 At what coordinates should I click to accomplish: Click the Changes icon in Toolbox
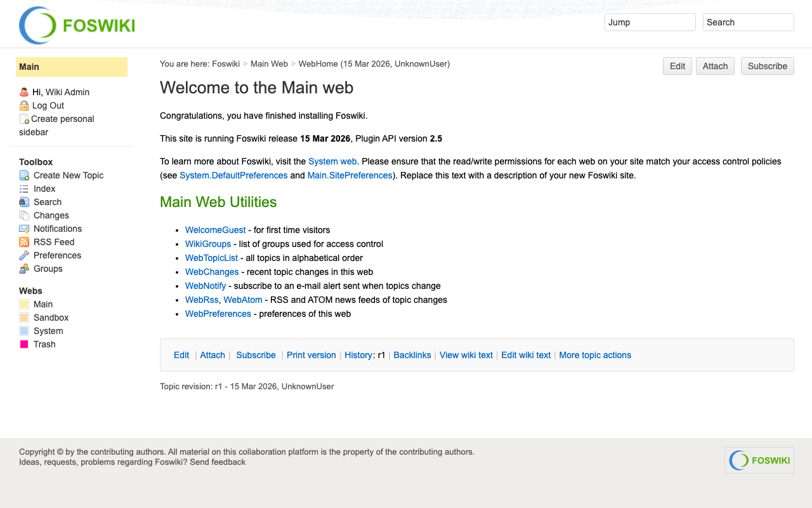(x=24, y=215)
